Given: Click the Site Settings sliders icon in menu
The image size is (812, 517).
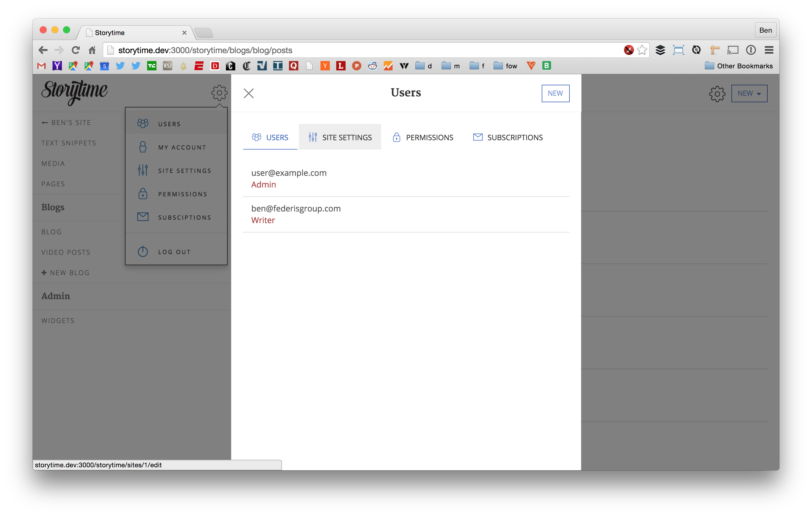Looking at the screenshot, I should [143, 170].
